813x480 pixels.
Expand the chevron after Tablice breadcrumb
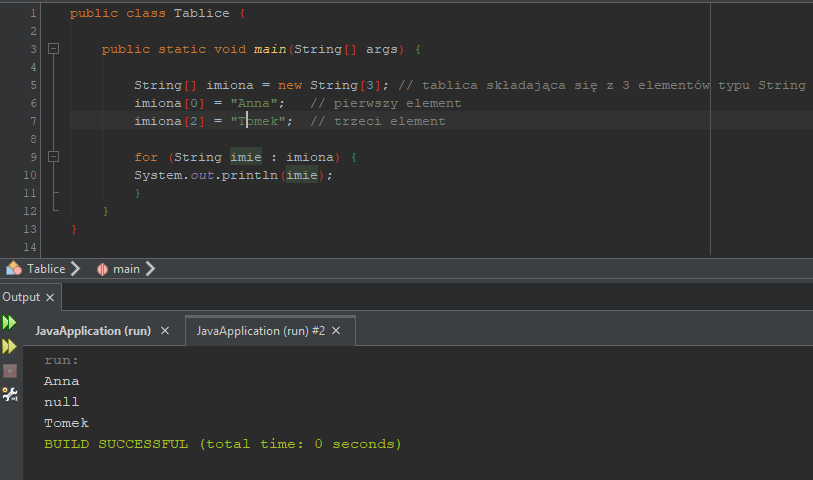[75, 269]
